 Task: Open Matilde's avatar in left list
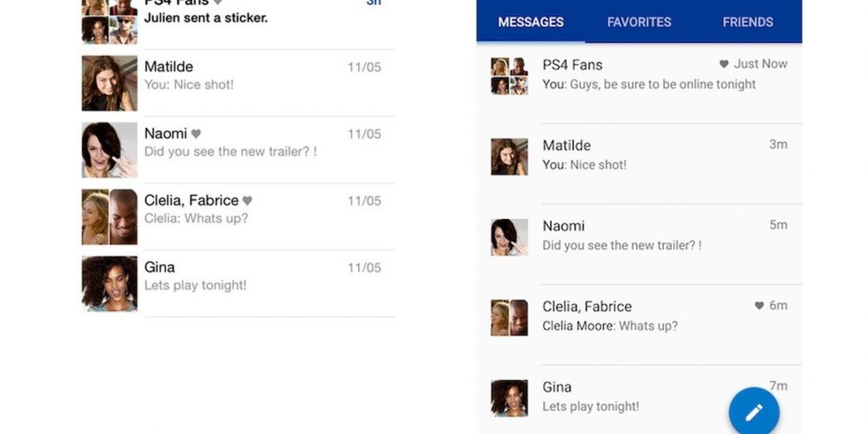[x=109, y=83]
